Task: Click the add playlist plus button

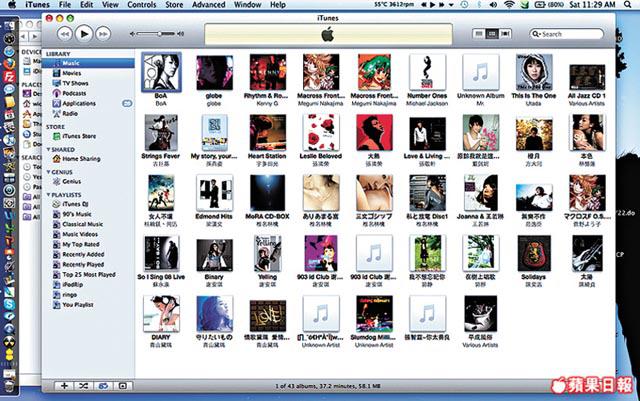Action: tap(64, 385)
